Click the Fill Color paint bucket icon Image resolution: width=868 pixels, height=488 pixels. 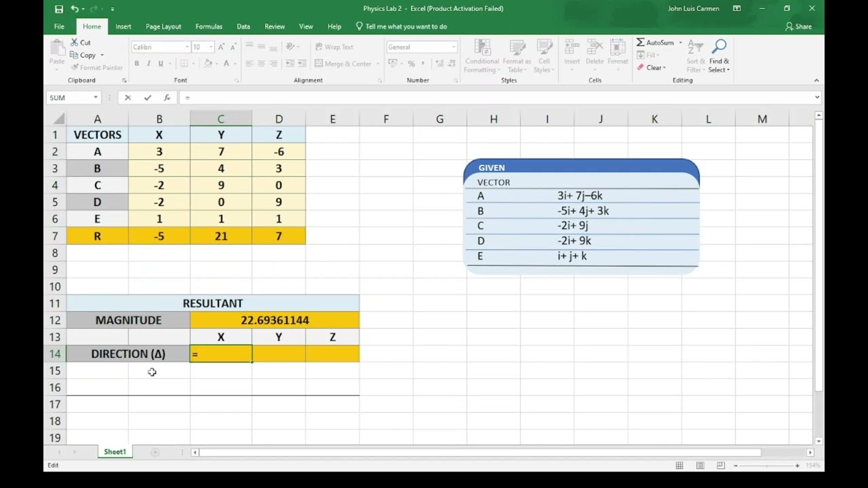(x=208, y=64)
